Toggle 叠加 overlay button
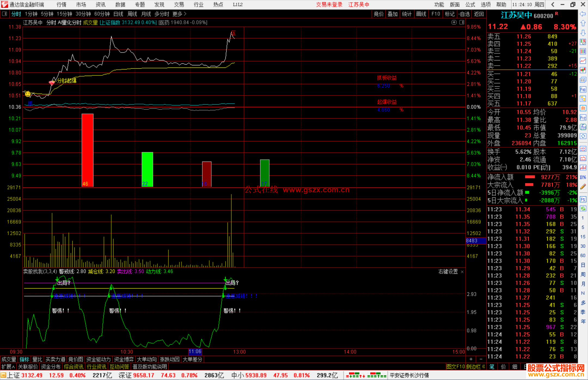The height and width of the screenshot is (380, 588). pyautogui.click(x=393, y=14)
